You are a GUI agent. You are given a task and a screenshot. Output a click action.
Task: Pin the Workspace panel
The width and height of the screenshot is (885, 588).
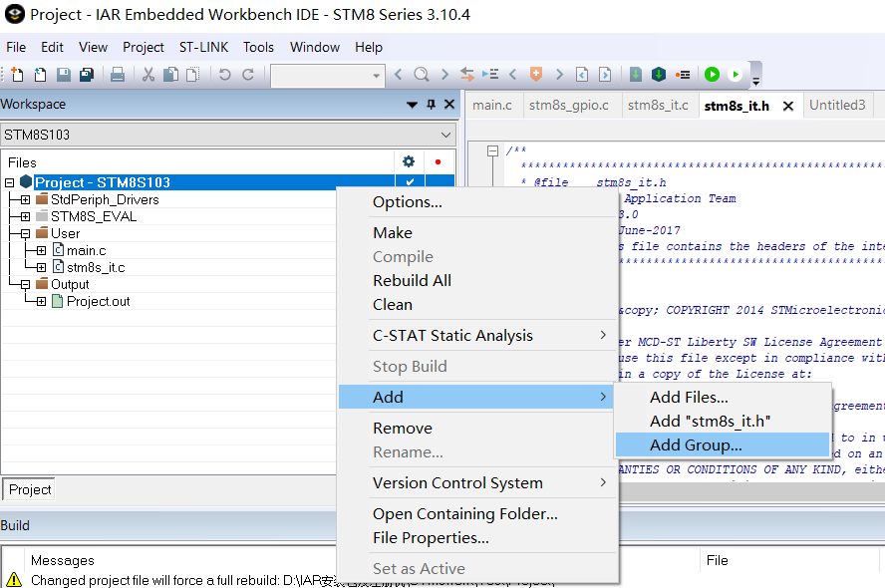[432, 105]
